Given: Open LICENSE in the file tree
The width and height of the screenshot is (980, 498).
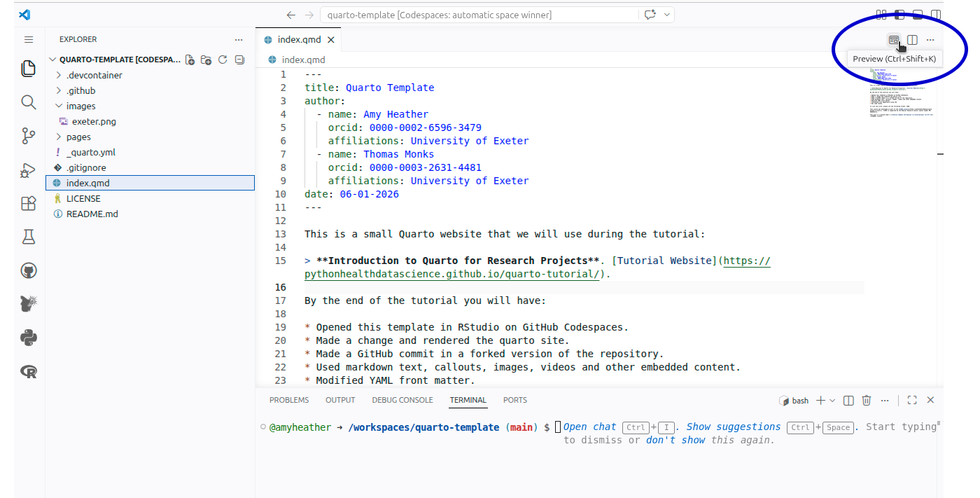Looking at the screenshot, I should click(x=150, y=199).
